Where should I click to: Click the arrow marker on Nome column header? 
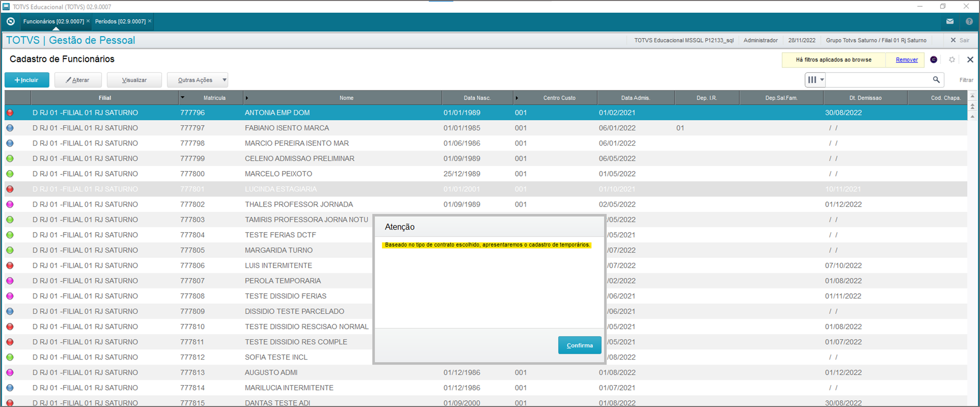tap(247, 98)
